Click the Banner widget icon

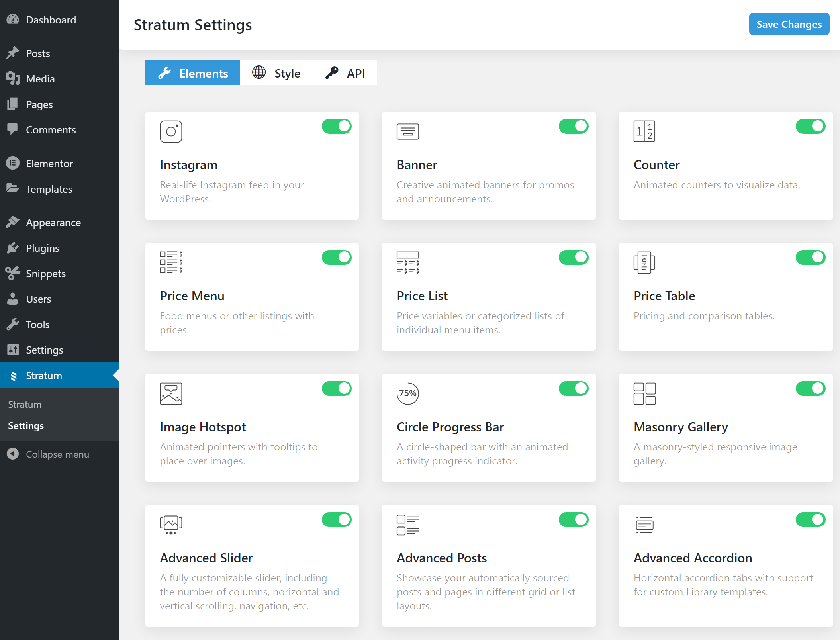pos(407,131)
